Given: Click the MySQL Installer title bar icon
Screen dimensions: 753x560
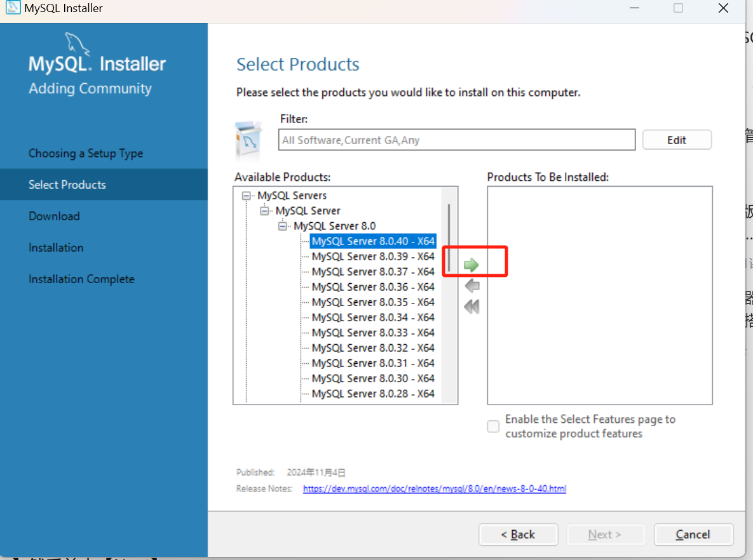Looking at the screenshot, I should (x=13, y=7).
